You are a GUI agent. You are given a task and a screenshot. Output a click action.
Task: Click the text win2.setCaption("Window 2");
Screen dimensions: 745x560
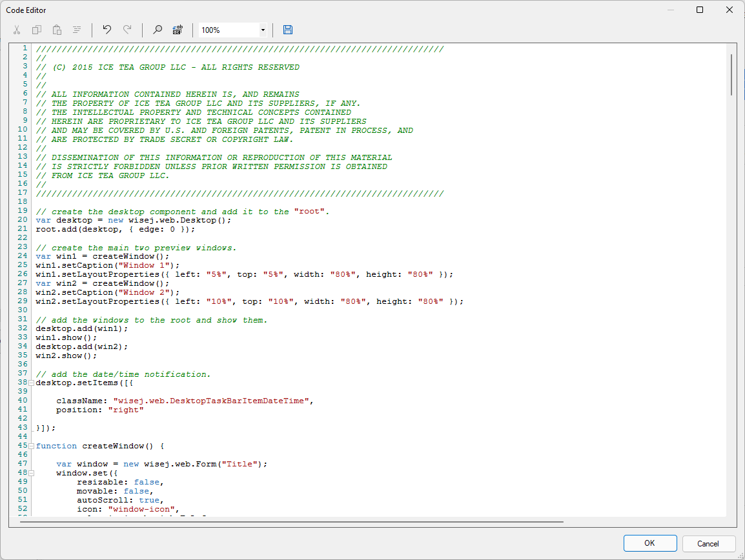click(108, 293)
